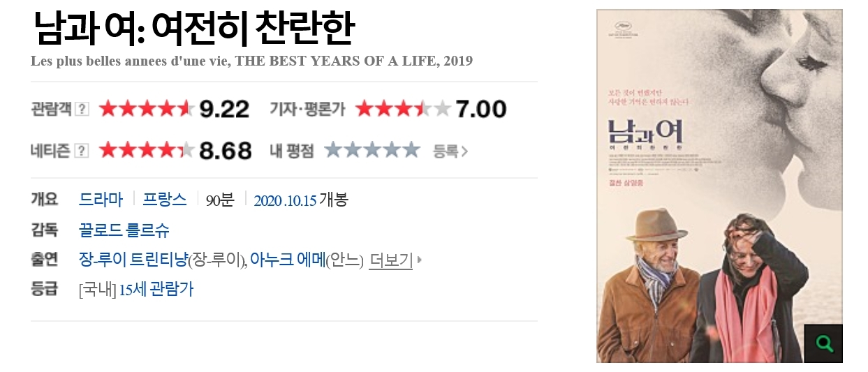Viewport: 868px width, 372px height.
Task: Click the help icon beside 관람객
Action: pos(82,110)
